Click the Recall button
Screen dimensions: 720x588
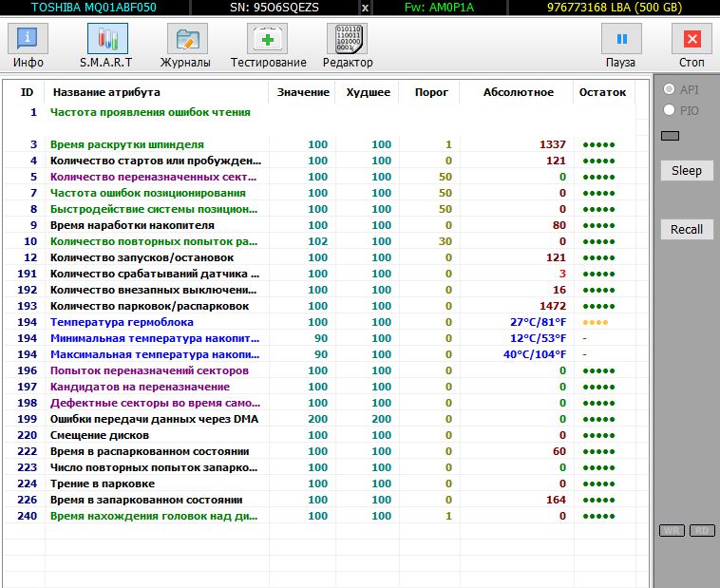pos(687,229)
